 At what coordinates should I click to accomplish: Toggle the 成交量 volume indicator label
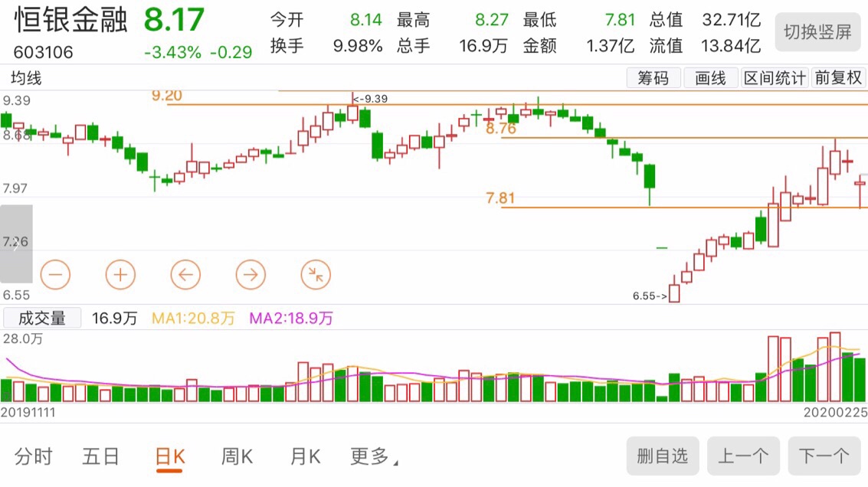[41, 318]
